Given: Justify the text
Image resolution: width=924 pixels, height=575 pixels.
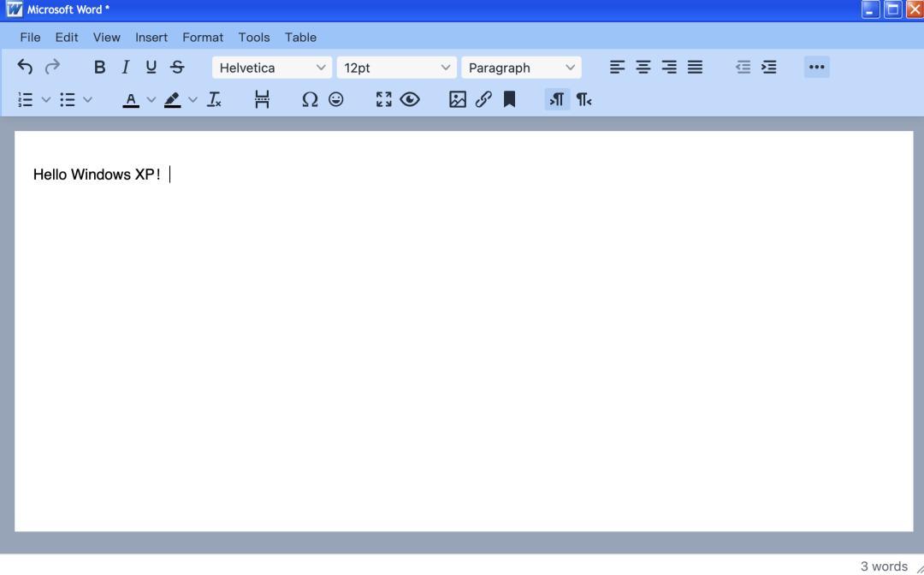Looking at the screenshot, I should click(x=695, y=67).
